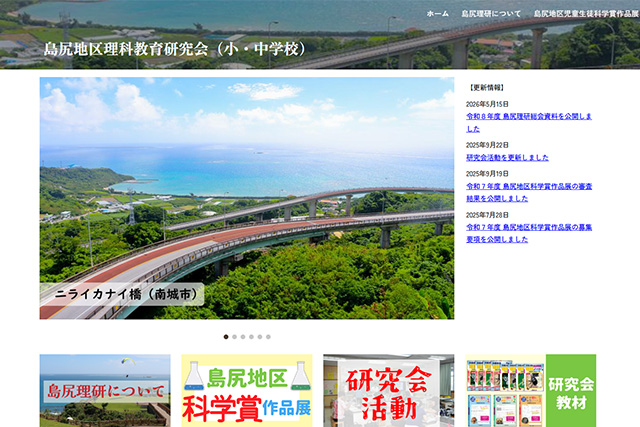Click the 【更新情報】 heading

coord(486,87)
